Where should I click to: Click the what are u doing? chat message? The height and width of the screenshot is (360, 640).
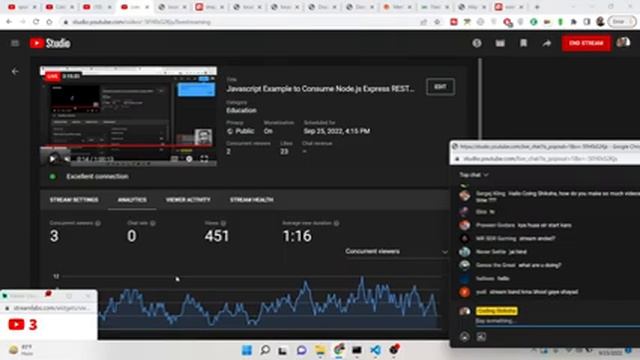pyautogui.click(x=540, y=265)
